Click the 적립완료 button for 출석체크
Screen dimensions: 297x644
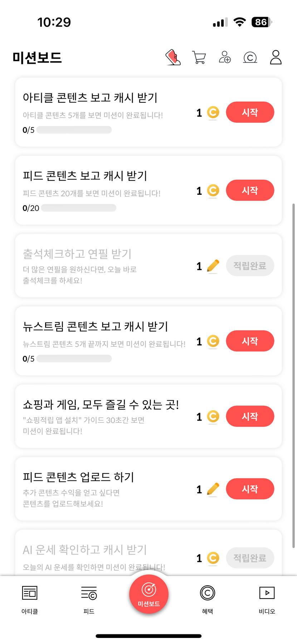point(250,266)
